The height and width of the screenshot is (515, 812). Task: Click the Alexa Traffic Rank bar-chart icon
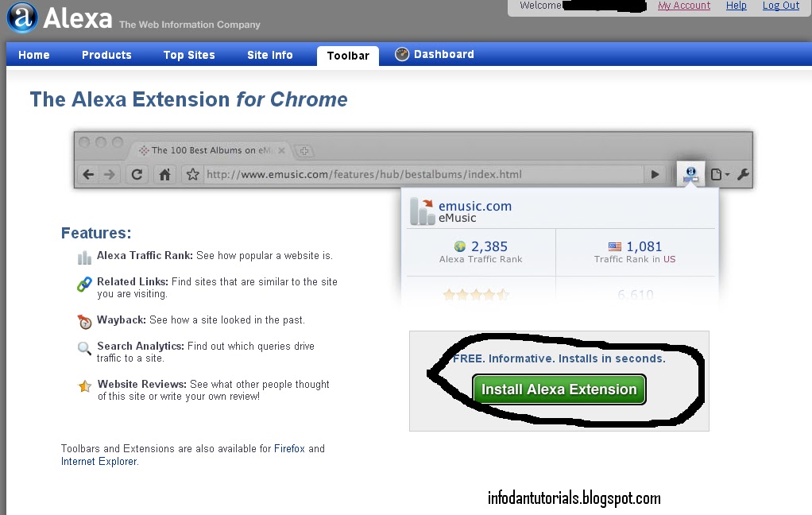click(x=84, y=257)
